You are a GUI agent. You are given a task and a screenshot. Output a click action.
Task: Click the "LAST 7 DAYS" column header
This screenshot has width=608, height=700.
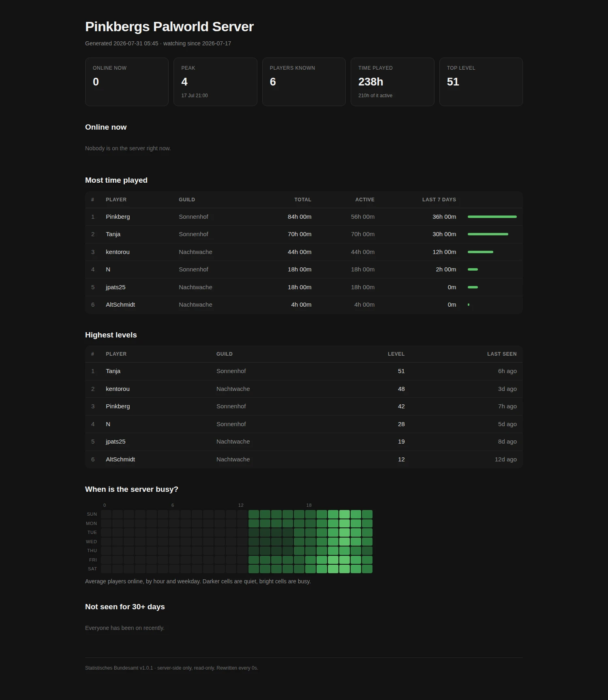439,200
